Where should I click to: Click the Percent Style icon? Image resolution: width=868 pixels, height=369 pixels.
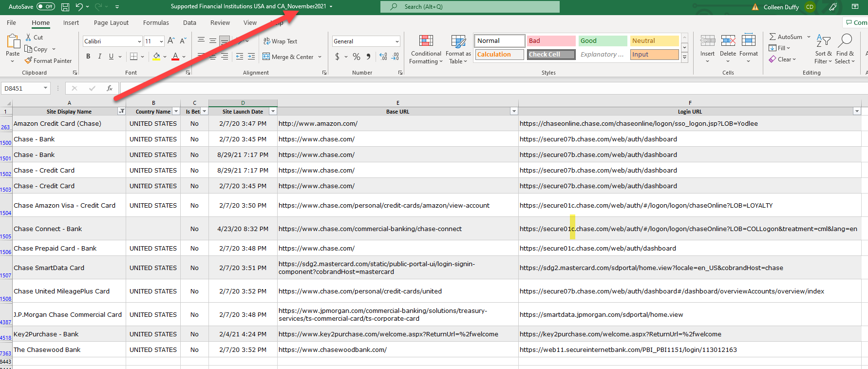coord(357,57)
